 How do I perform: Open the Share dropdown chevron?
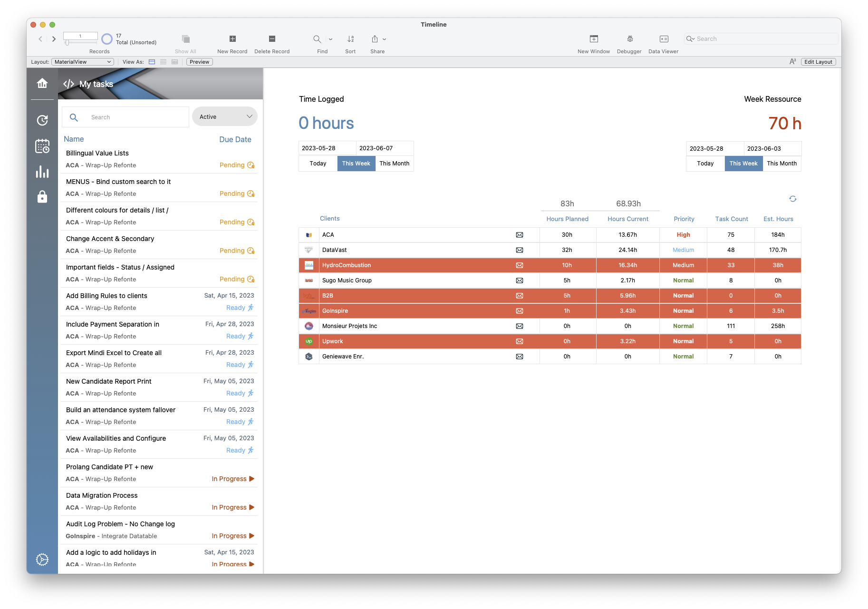coord(385,39)
